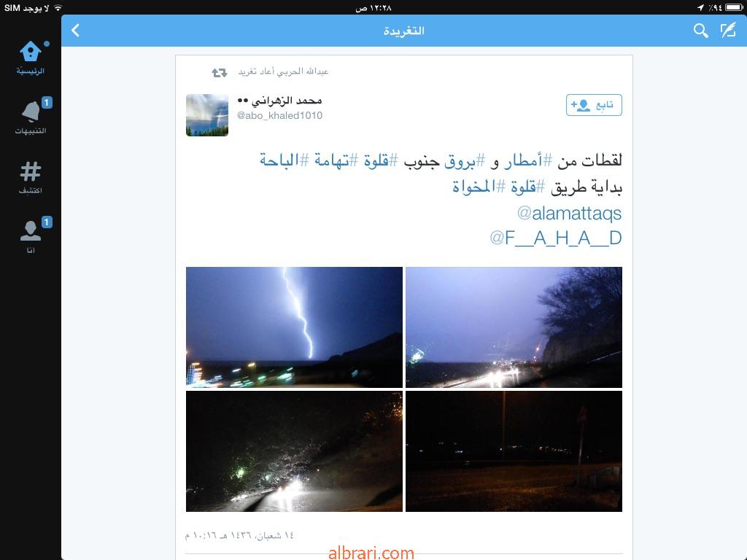Open the Discover hashtag tab

pyautogui.click(x=31, y=177)
